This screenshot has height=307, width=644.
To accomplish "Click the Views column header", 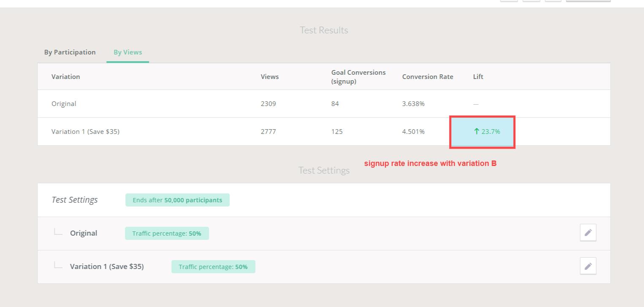I will click(x=270, y=76).
